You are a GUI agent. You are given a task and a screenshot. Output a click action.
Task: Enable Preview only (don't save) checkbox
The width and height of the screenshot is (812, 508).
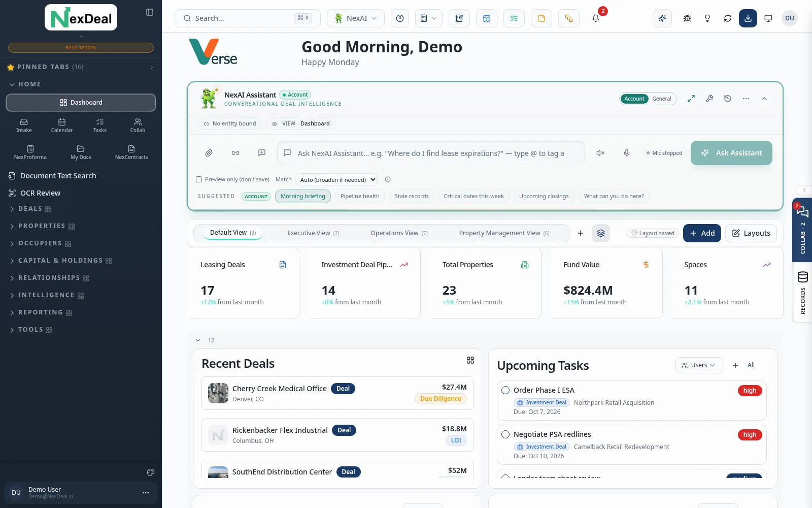pyautogui.click(x=199, y=179)
